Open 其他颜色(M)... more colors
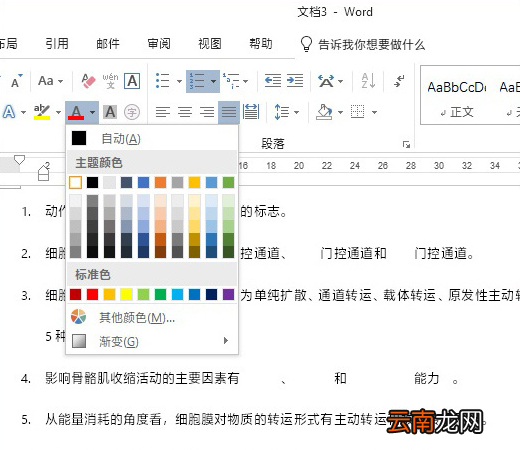520x450 pixels. (152, 317)
